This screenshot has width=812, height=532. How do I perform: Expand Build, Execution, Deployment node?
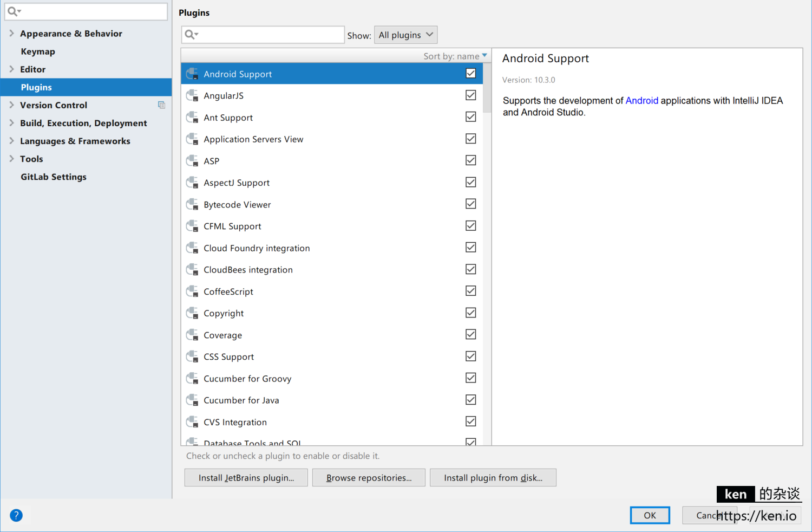point(11,123)
